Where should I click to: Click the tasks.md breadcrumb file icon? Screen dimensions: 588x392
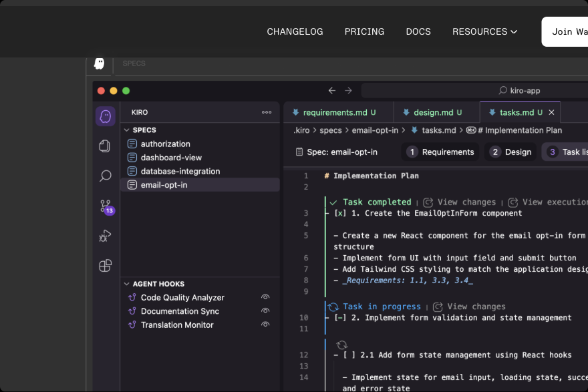(414, 130)
